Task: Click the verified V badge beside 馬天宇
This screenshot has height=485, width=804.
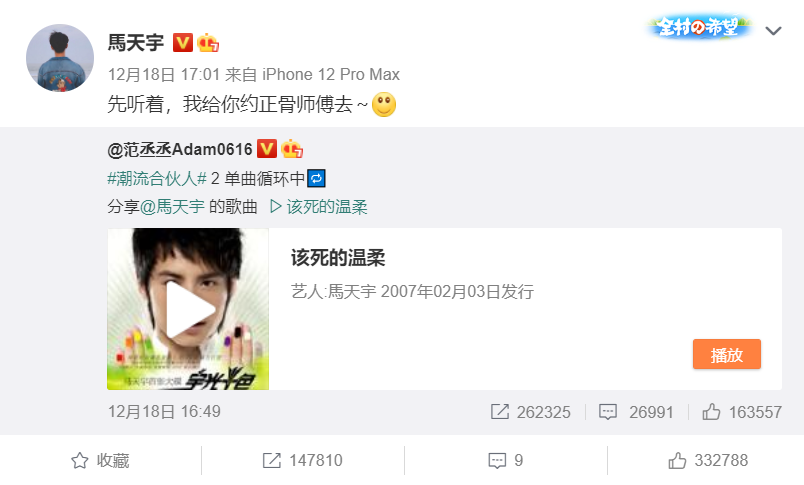Action: pyautogui.click(x=183, y=43)
